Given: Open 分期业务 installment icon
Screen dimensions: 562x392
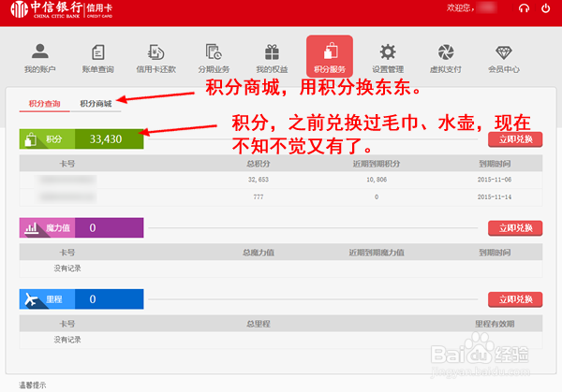Looking at the screenshot, I should coord(214,51).
